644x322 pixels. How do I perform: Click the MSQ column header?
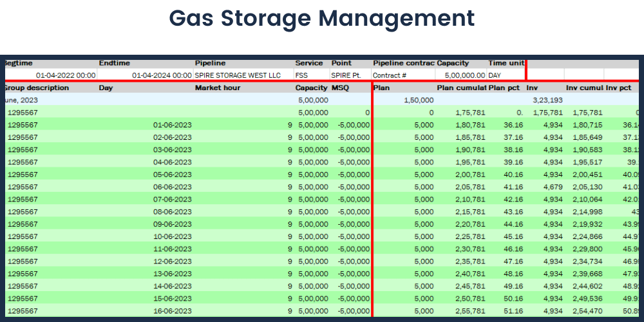[340, 88]
